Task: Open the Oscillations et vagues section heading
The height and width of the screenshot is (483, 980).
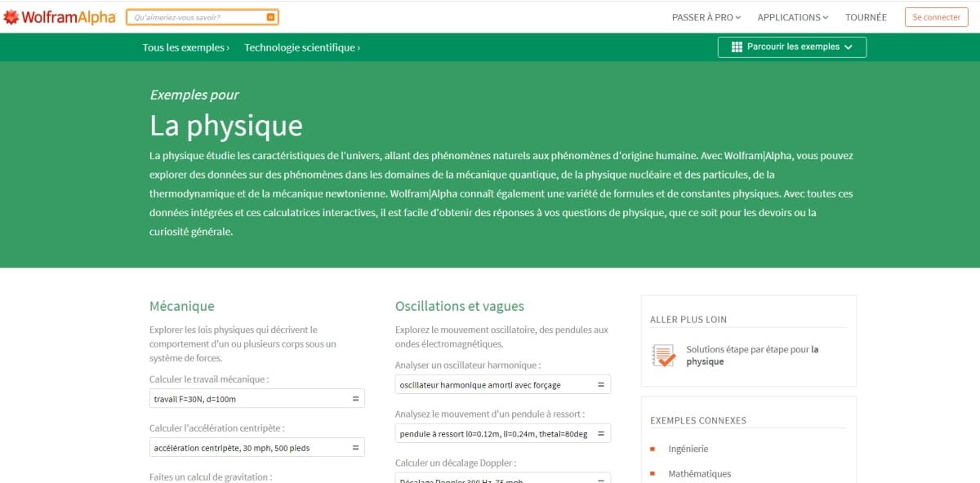Action: click(x=460, y=306)
